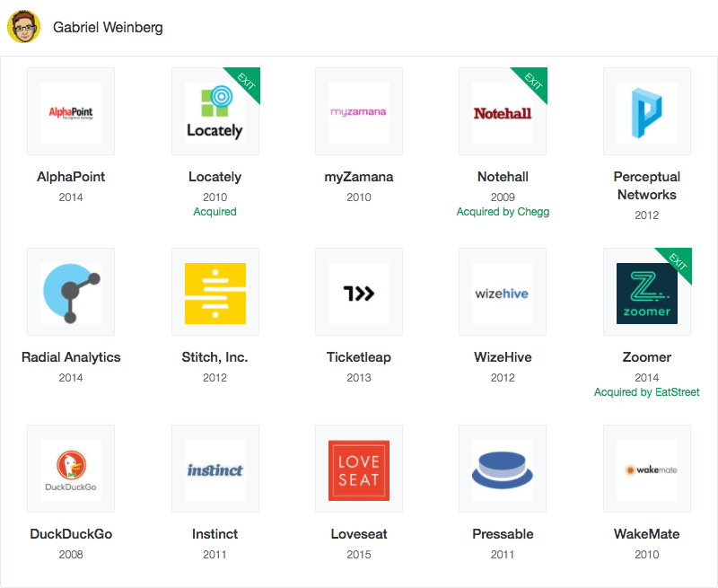Click the myZamana logo
The image size is (718, 588).
coord(359,111)
